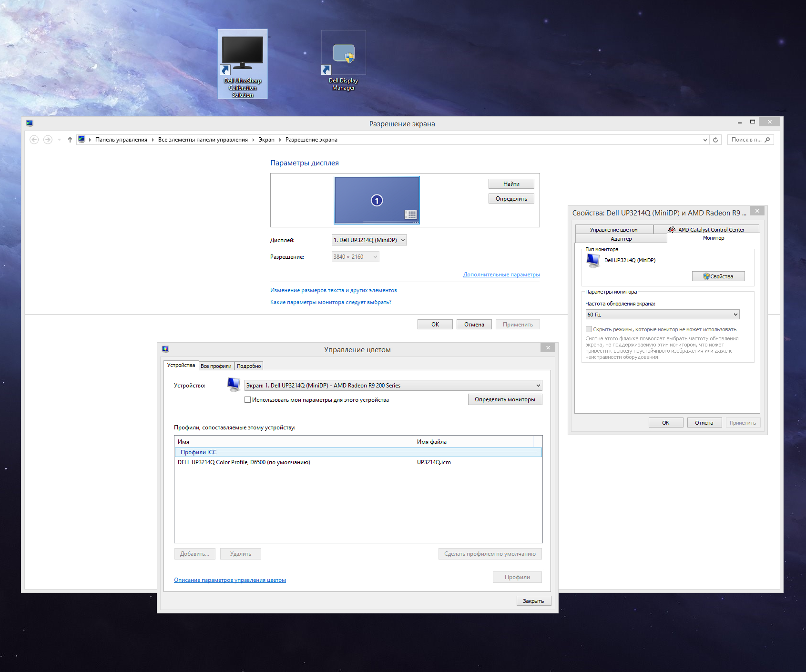
Task: Click Color Management window title icon
Action: tap(165, 349)
